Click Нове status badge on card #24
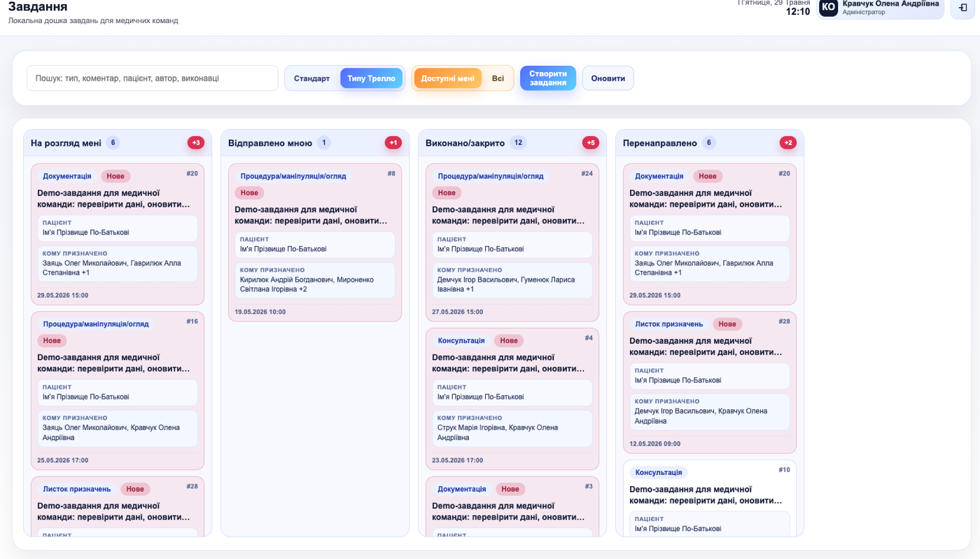Viewport: 980px width, 559px height. [447, 193]
